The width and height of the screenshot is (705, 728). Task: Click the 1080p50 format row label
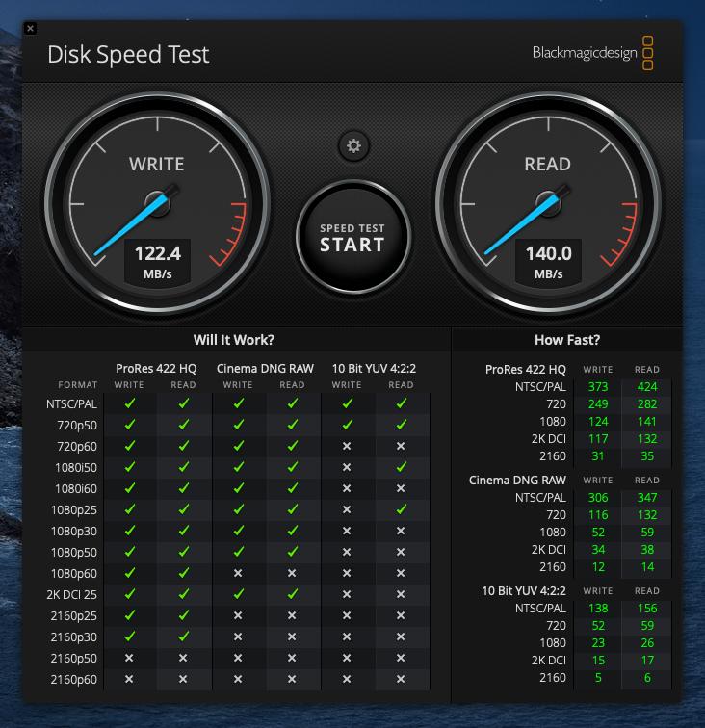(x=74, y=553)
